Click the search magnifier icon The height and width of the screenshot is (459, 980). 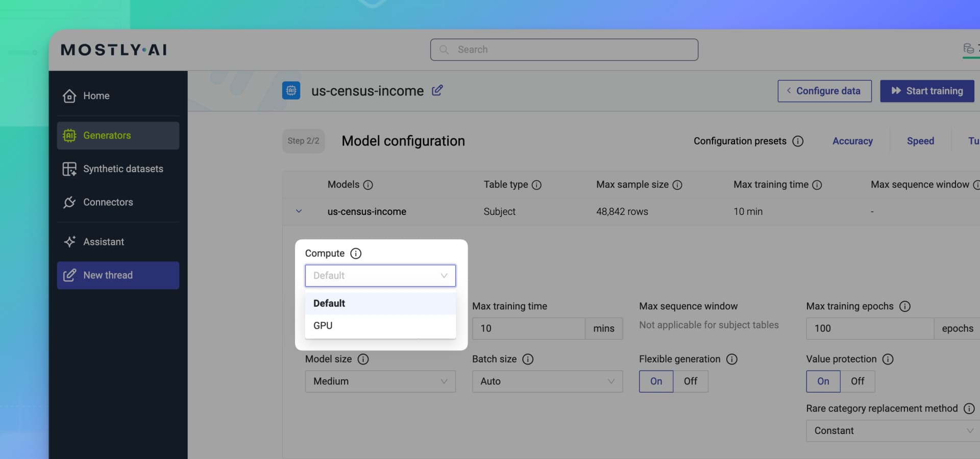coord(444,50)
